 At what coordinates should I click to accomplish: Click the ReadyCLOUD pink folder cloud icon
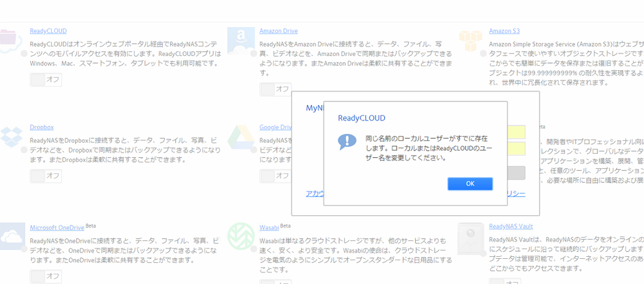point(10,41)
